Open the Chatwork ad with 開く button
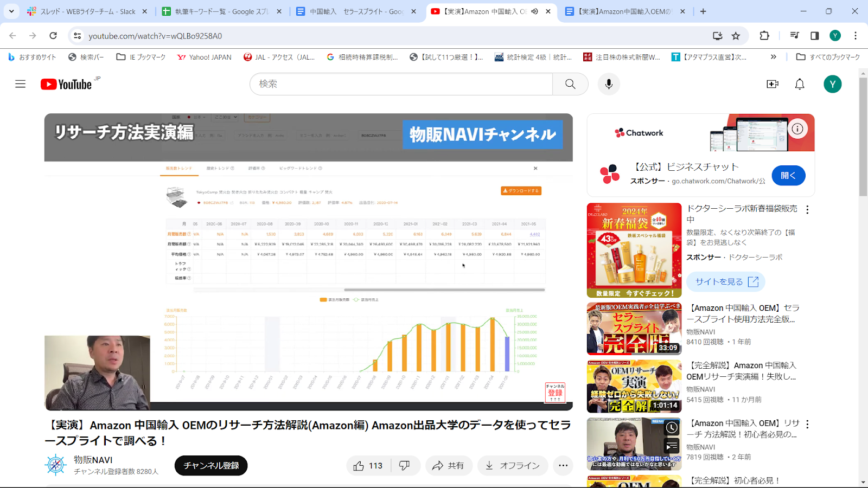The width and height of the screenshot is (868, 488). pyautogui.click(x=788, y=176)
